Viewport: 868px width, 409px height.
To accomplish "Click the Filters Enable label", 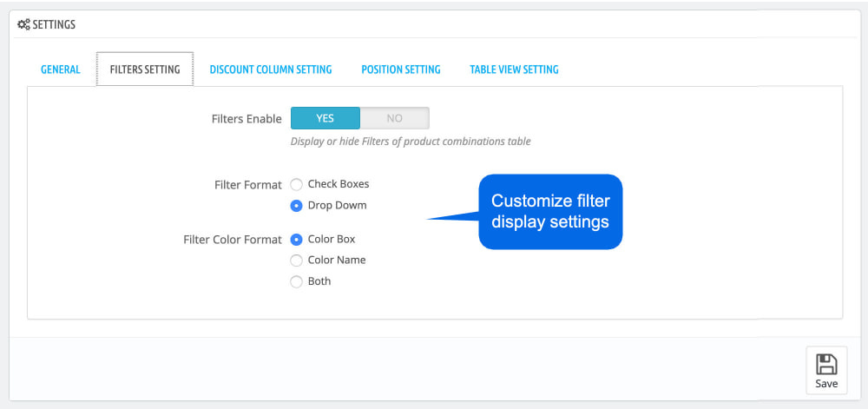I will [x=247, y=119].
